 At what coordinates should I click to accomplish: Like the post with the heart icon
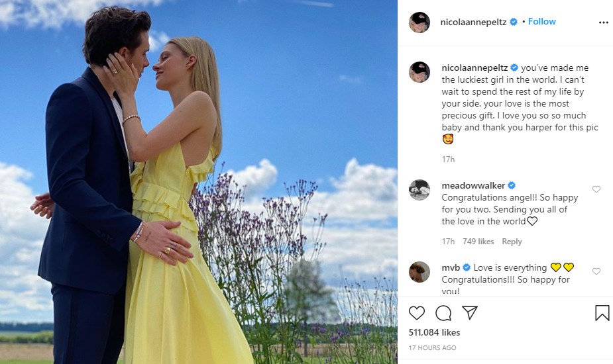point(417,313)
